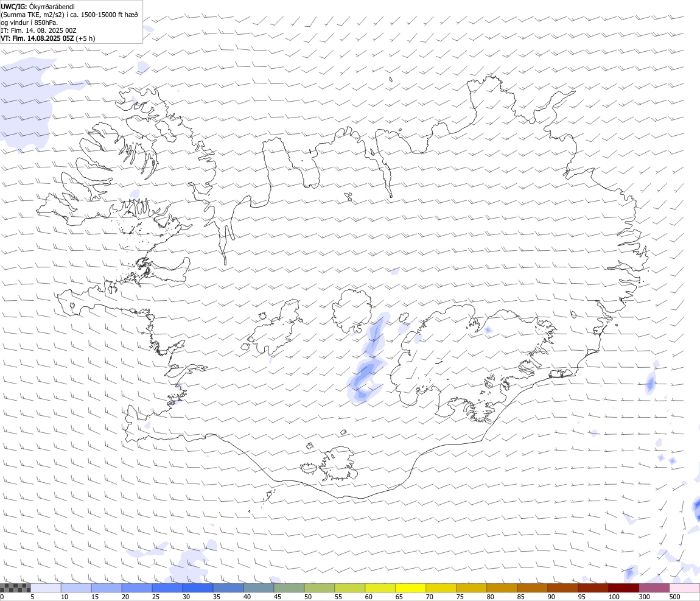The width and height of the screenshot is (700, 601).
Task: Pick the 95–100 dark red legend swatch
Action: coord(593,588)
